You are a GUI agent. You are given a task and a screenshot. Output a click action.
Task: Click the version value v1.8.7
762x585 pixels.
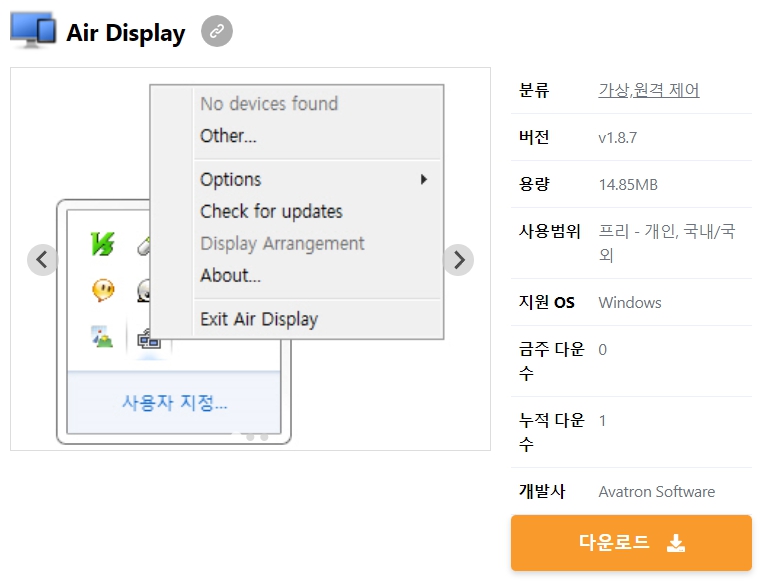click(x=618, y=138)
